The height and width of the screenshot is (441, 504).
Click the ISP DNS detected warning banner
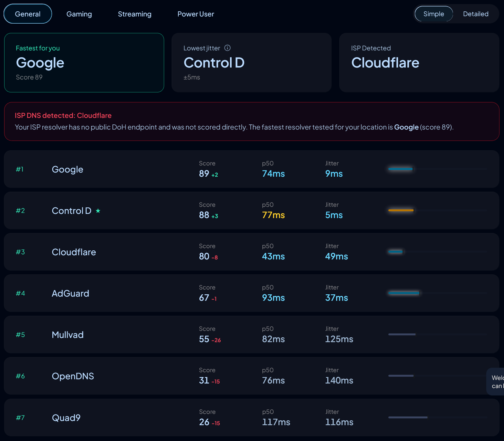tap(252, 121)
